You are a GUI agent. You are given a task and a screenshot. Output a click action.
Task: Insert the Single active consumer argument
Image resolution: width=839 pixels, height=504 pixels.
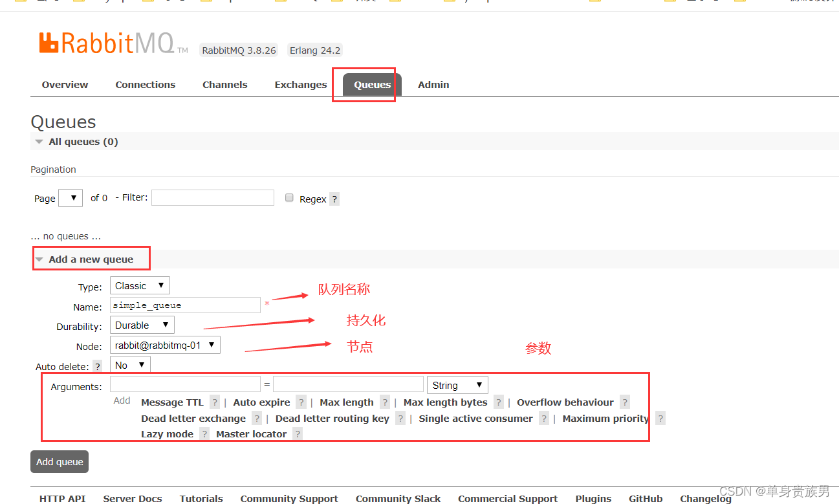(475, 419)
